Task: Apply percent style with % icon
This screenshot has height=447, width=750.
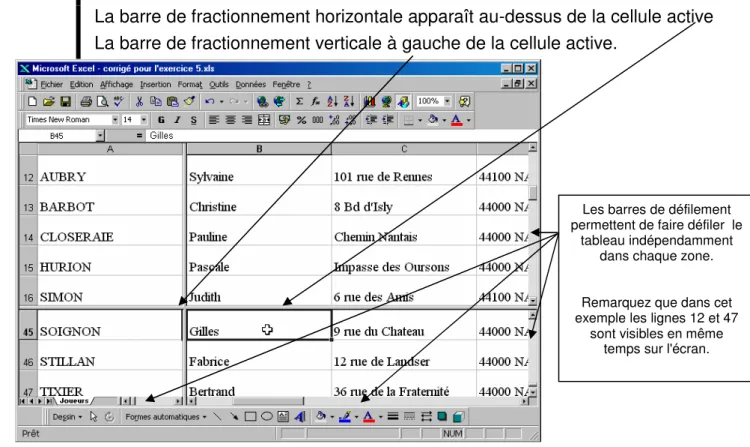Action: click(301, 120)
